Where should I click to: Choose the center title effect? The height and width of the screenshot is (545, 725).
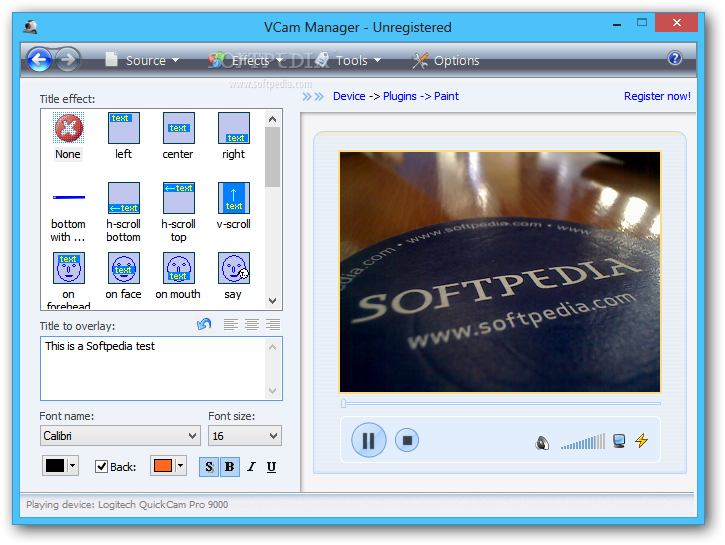click(178, 136)
